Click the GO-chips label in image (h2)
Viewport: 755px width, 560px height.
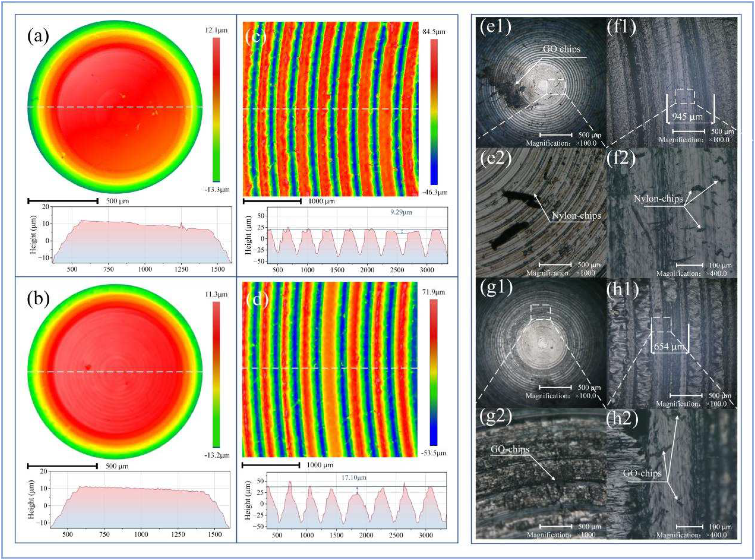click(x=642, y=473)
